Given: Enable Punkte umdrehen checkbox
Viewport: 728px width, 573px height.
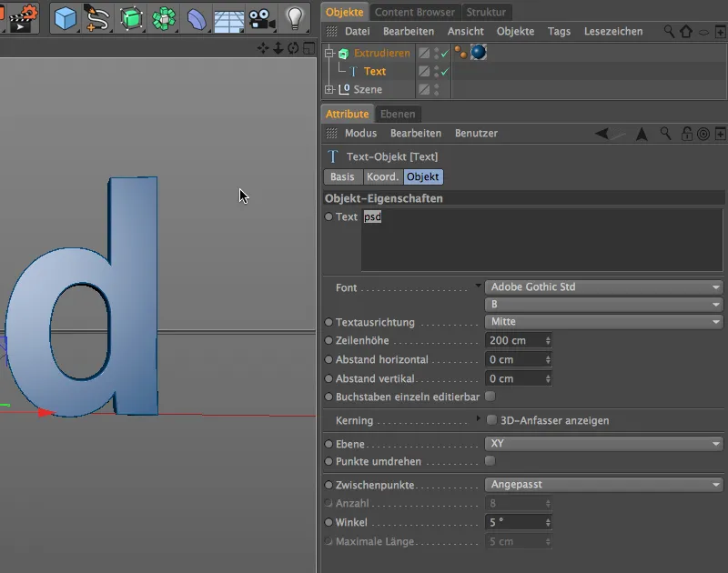Looking at the screenshot, I should pyautogui.click(x=490, y=461).
